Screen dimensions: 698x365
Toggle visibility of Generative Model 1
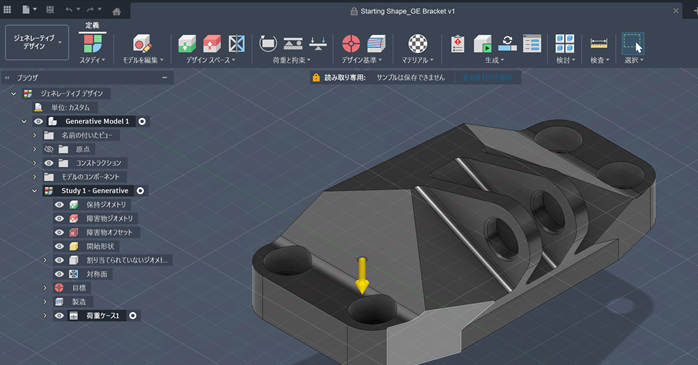[38, 121]
